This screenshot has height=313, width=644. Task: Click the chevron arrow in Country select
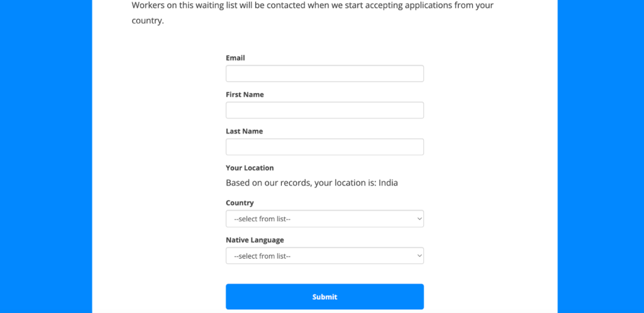[x=419, y=219]
